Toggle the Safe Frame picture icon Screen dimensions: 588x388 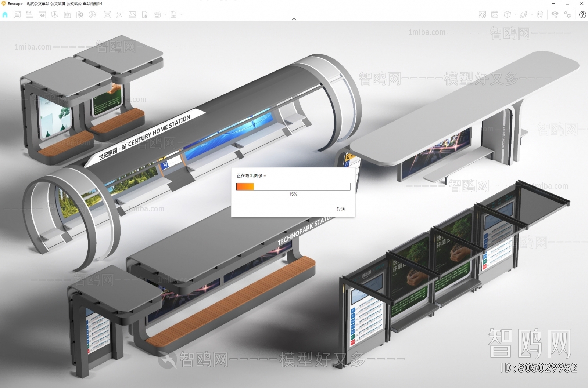point(495,15)
